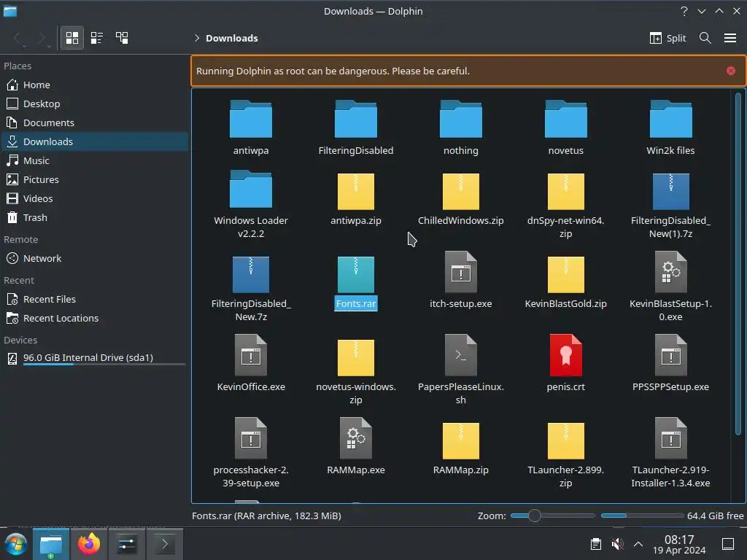Switch to Details tree view mode

[x=122, y=38]
